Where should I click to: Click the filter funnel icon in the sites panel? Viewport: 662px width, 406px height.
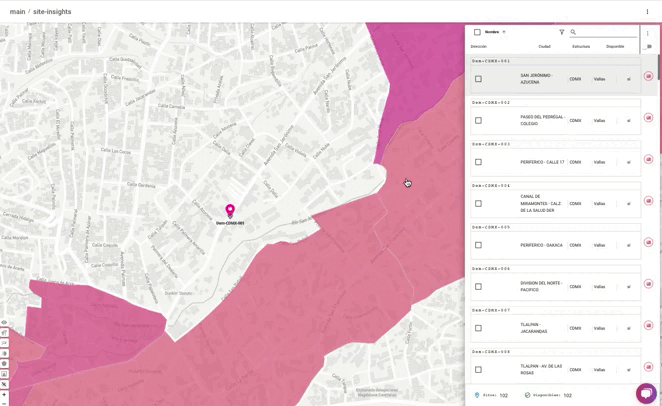point(562,32)
